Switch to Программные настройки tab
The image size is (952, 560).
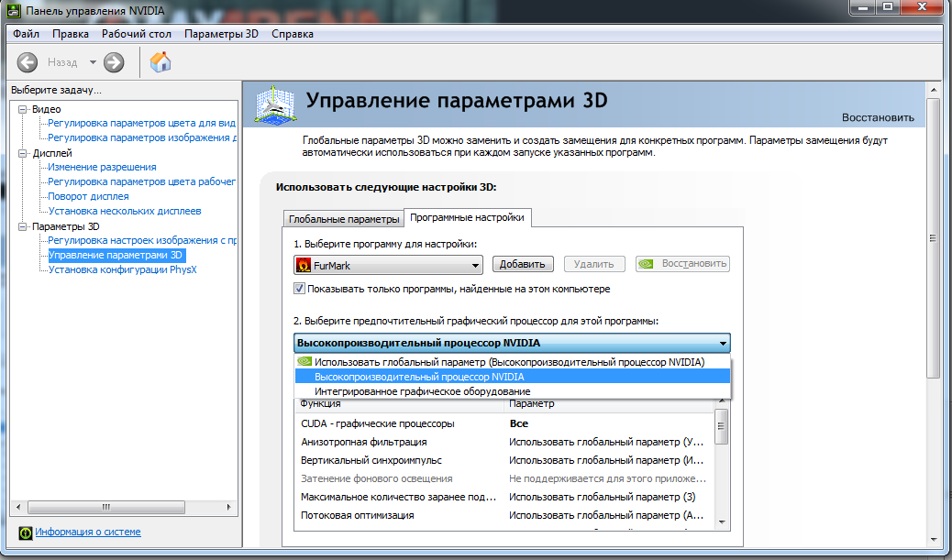tap(467, 217)
